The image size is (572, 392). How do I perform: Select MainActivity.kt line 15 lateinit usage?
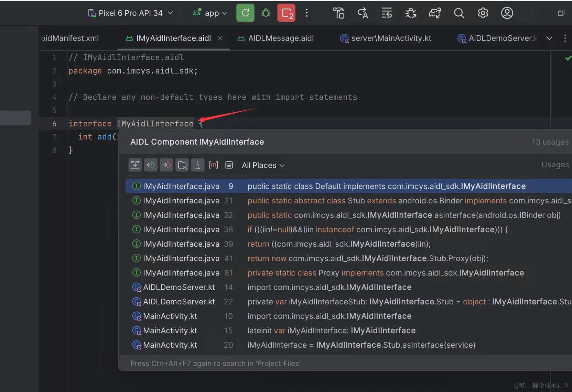348,331
